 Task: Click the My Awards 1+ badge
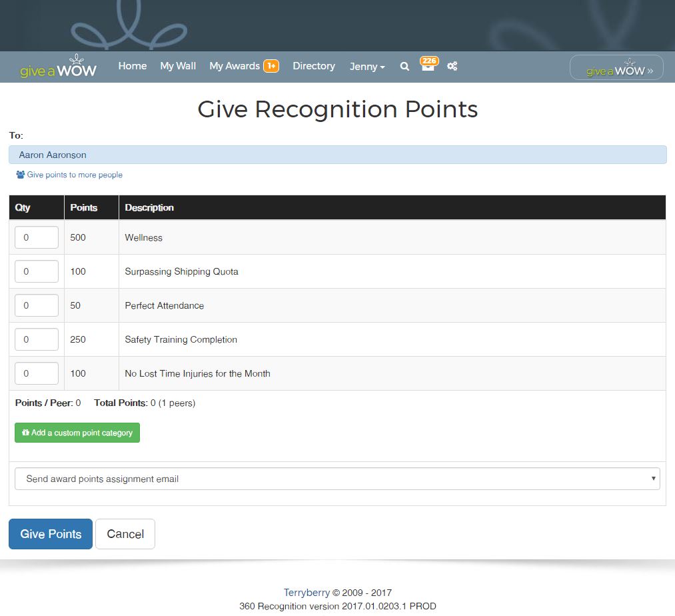(271, 66)
